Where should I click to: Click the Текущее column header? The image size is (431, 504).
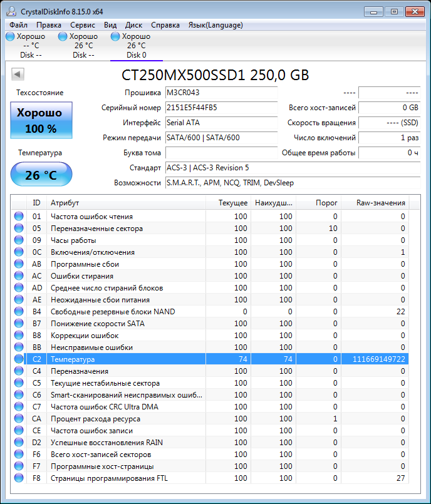[x=229, y=203]
